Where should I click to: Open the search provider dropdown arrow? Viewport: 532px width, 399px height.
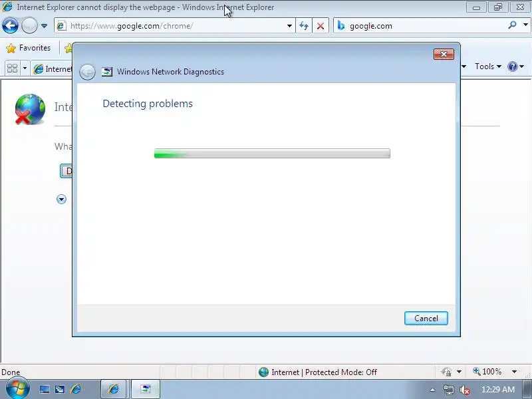(x=525, y=25)
